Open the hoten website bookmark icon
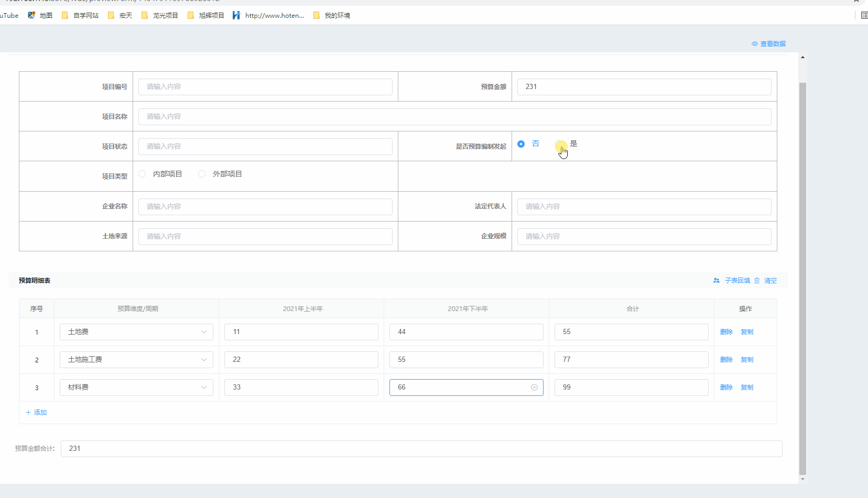This screenshot has width=868, height=498. tap(236, 15)
